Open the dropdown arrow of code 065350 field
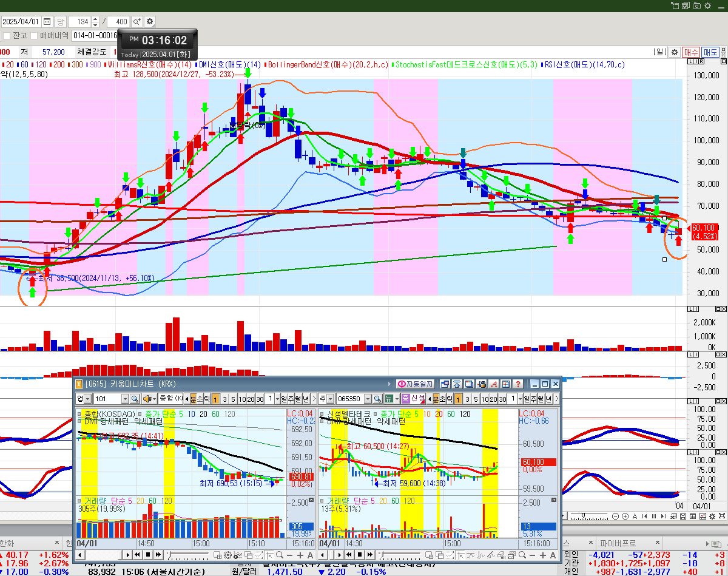The height and width of the screenshot is (576, 728). click(x=368, y=399)
